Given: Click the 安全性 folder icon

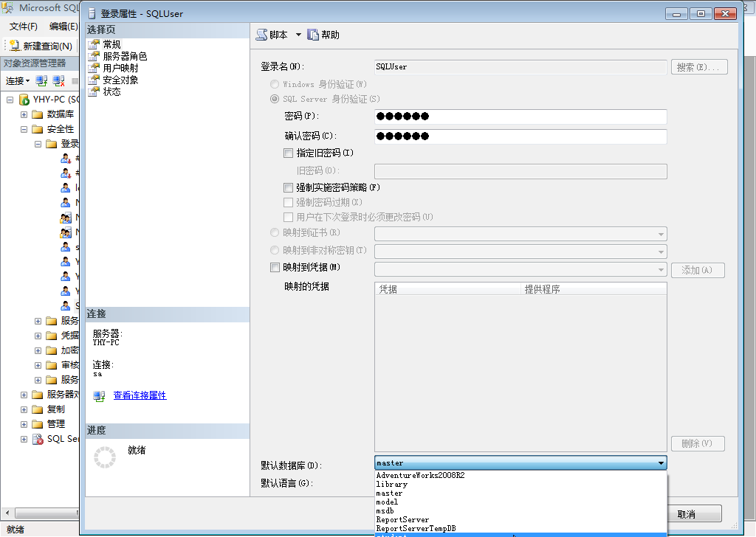Looking at the screenshot, I should 38,129.
